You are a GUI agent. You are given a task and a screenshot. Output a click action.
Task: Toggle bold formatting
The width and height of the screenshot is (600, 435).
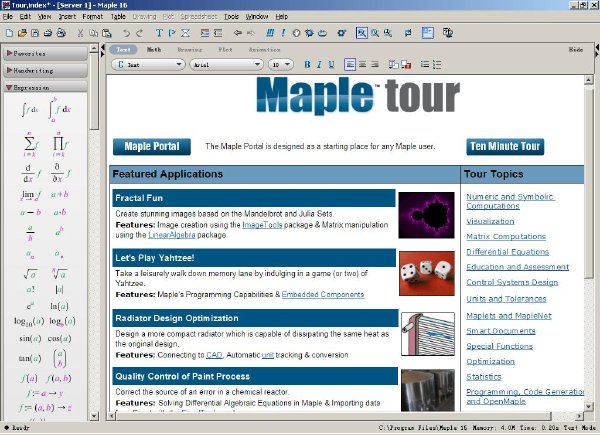click(x=307, y=65)
